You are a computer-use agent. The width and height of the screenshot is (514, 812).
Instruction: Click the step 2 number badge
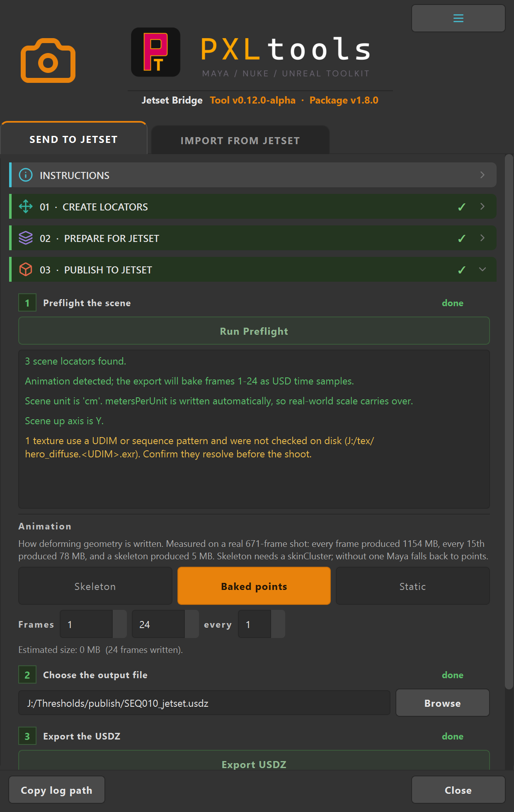pyautogui.click(x=27, y=674)
